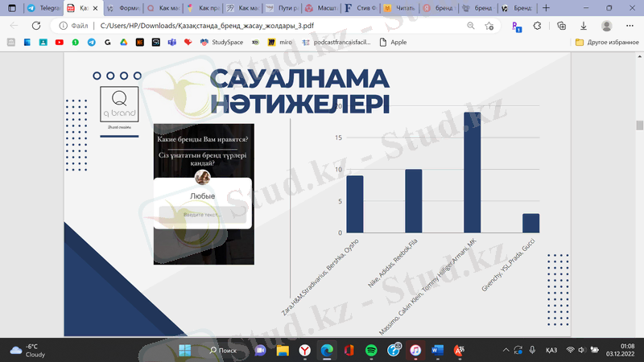Open Microsoft Word from the taskbar

click(437, 350)
